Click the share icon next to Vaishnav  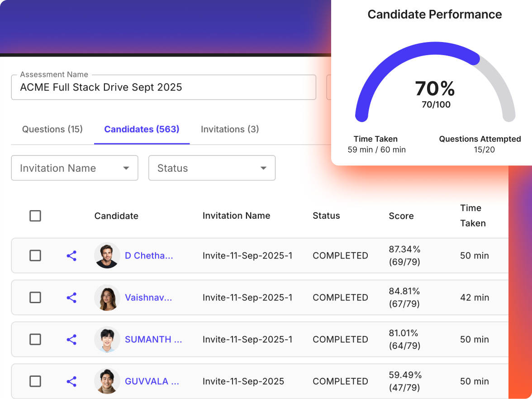[x=71, y=297]
